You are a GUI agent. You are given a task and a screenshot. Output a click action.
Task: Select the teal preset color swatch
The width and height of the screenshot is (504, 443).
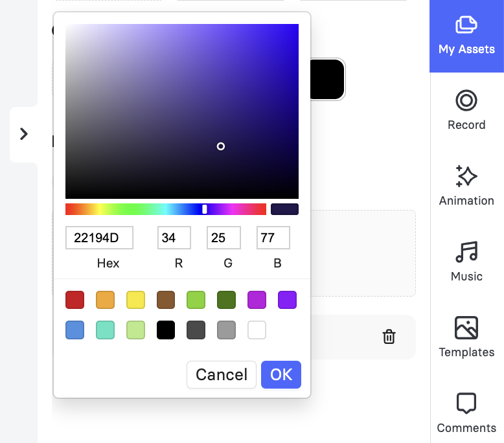(105, 330)
